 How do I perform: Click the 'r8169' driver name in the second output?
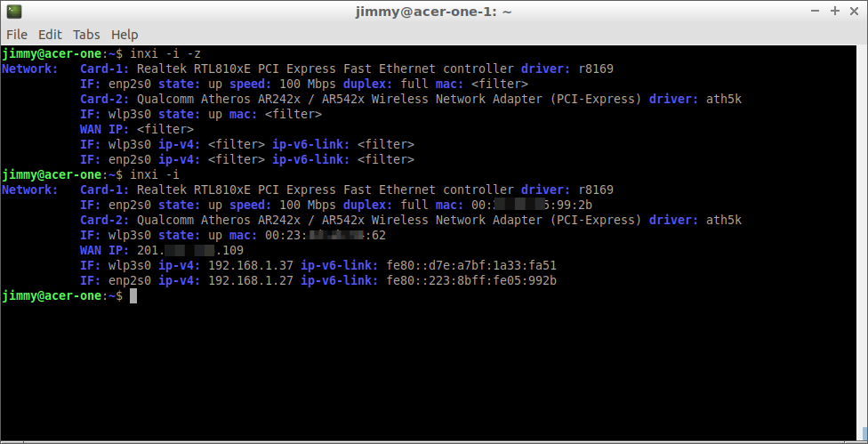coord(596,190)
